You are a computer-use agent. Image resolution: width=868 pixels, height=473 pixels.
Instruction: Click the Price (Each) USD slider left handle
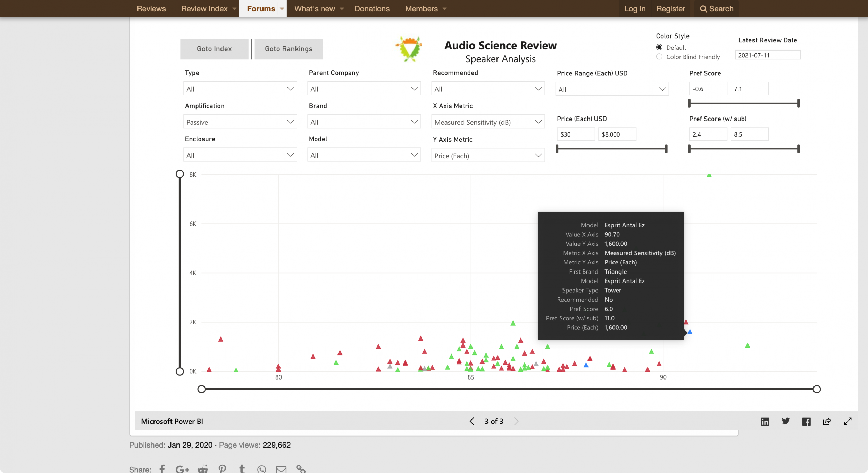click(557, 149)
